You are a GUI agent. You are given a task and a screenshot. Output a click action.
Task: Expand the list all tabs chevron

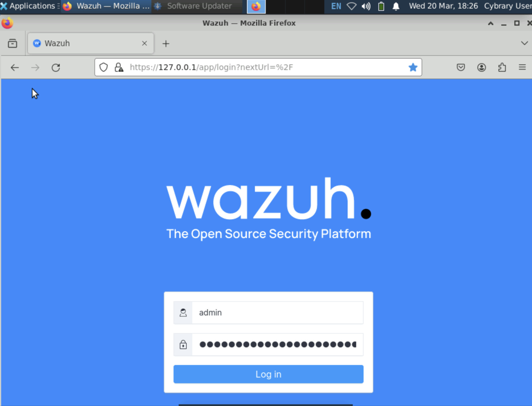click(524, 43)
